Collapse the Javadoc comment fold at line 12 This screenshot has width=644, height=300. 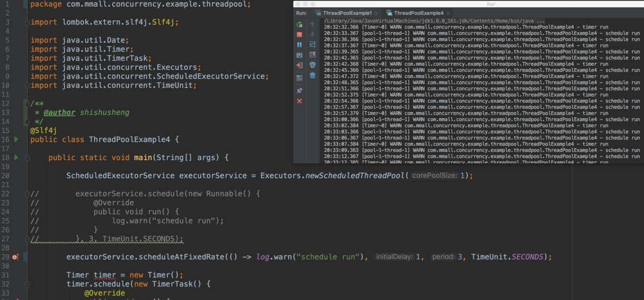pyautogui.click(x=27, y=103)
